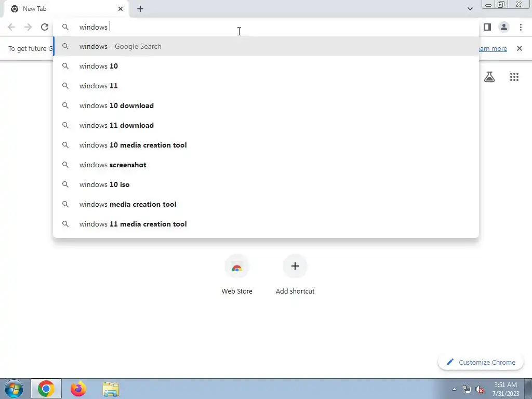This screenshot has height=399, width=532.
Task: Click search icon beside 'windows screenshot' suggestion
Action: (65, 165)
